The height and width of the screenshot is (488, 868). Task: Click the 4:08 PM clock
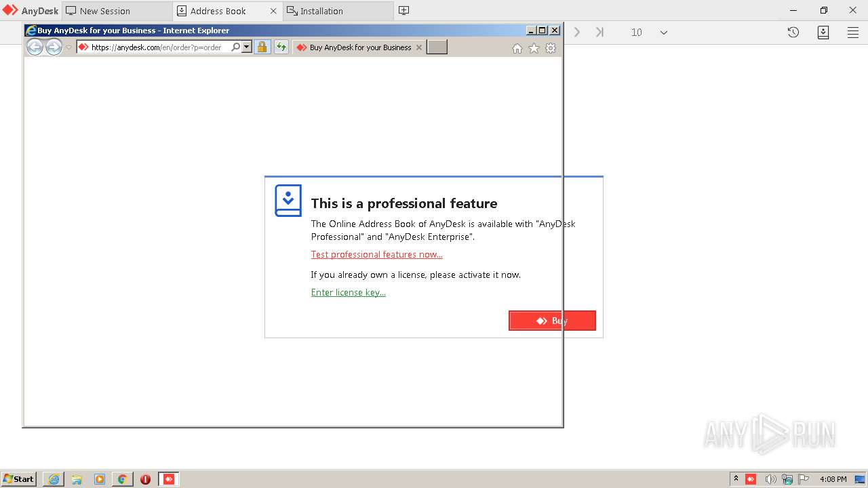pyautogui.click(x=833, y=479)
